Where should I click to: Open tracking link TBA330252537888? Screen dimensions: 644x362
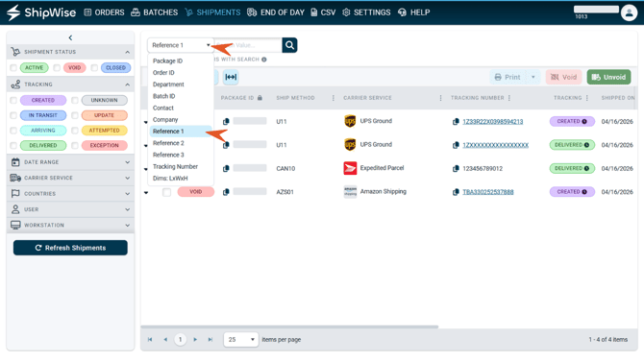click(x=488, y=192)
